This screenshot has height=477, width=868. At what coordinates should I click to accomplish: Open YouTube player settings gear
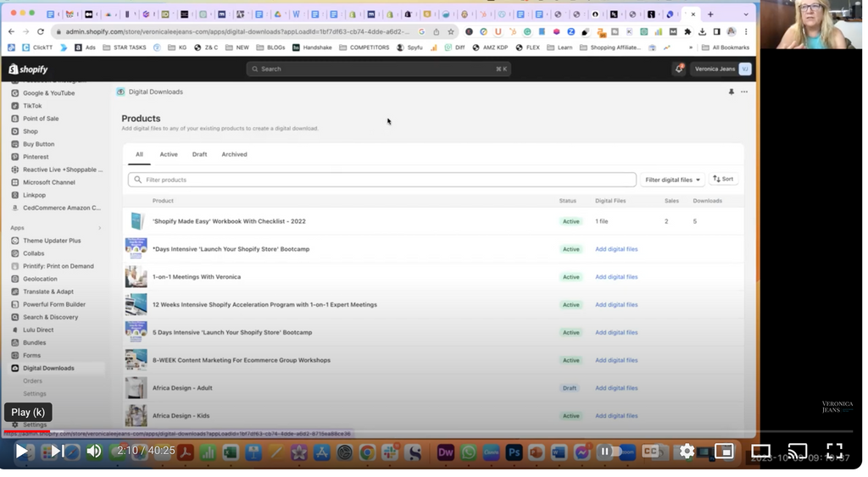tap(687, 452)
